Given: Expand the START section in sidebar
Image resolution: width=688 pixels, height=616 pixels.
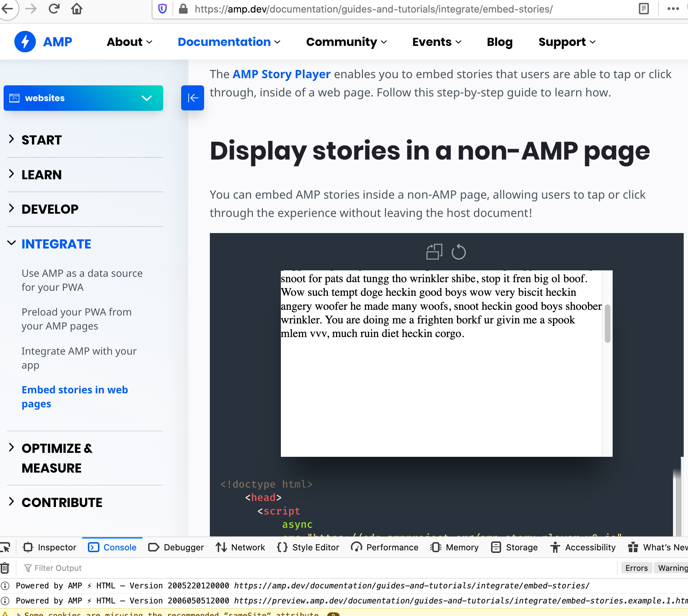Looking at the screenshot, I should [x=42, y=140].
